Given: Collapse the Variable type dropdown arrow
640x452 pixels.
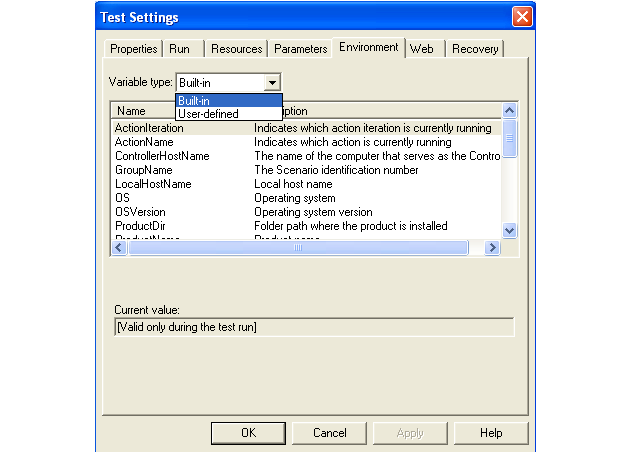Looking at the screenshot, I should [273, 83].
